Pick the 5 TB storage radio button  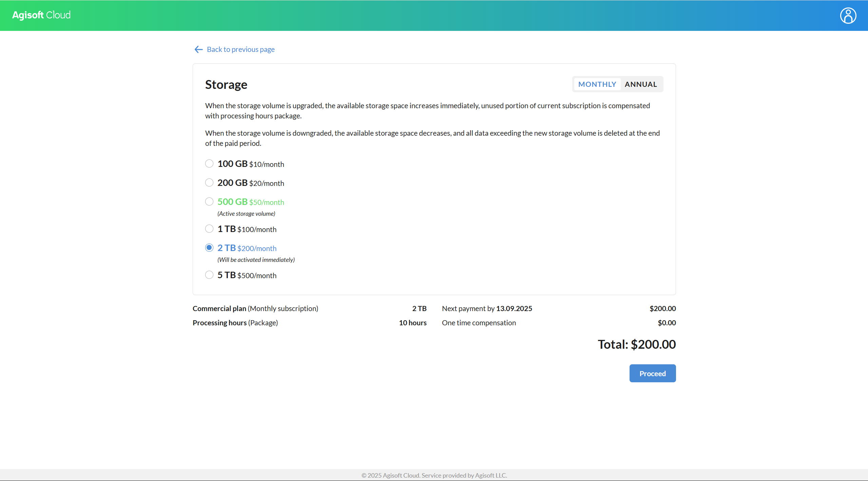pos(209,275)
